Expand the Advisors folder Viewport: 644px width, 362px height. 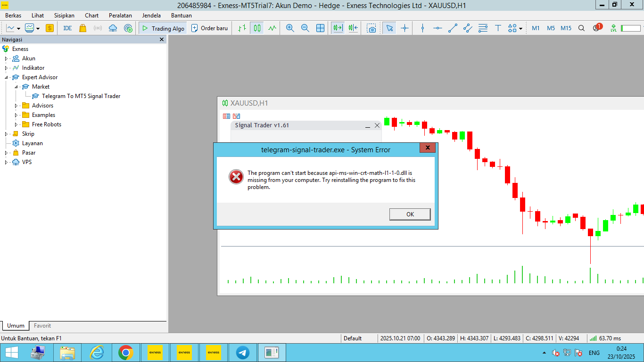(16, 106)
